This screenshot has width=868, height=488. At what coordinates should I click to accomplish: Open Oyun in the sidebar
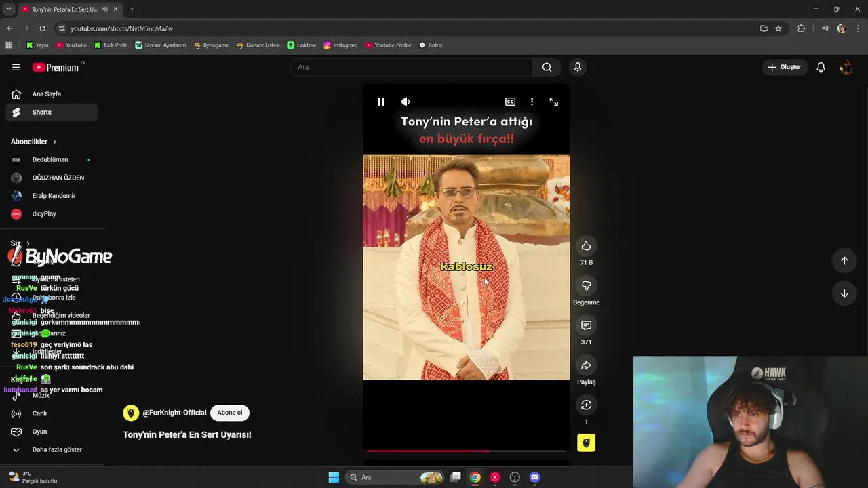tap(51, 432)
